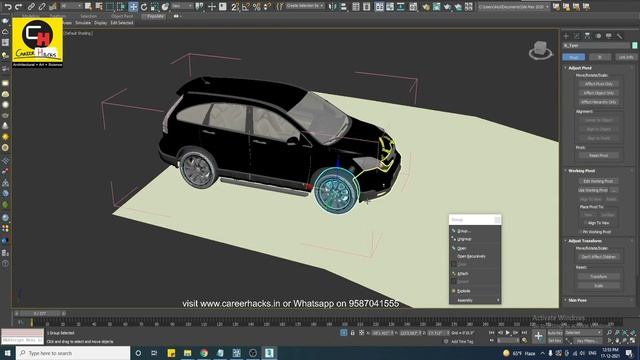
Task: Open the Object Paint ribbon tab
Action: [x=122, y=16]
